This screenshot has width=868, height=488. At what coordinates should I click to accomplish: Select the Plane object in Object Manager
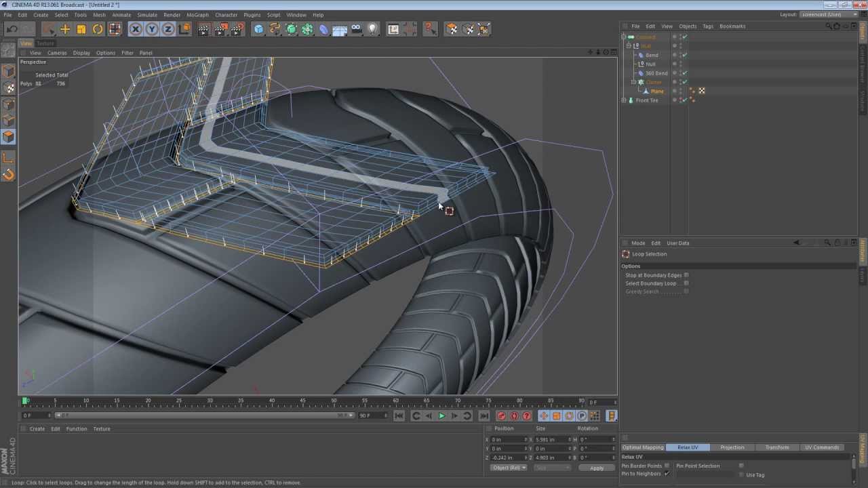[x=657, y=91]
